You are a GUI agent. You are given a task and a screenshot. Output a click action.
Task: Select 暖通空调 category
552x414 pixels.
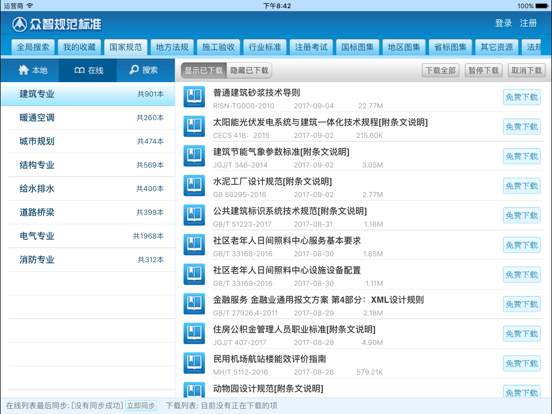88,118
